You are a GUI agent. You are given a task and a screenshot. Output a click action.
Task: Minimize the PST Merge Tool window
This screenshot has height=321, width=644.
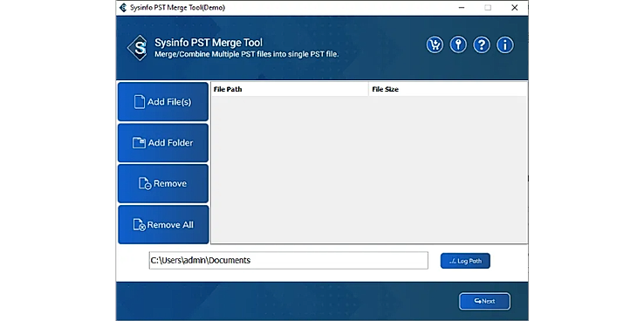462,7
